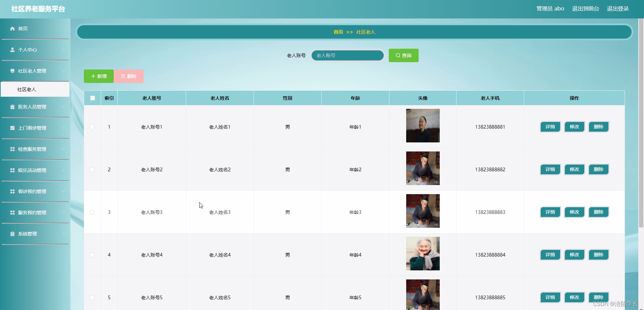Select the 首页 home icon in sidebar
Screen dimensions: 644x310
[x=12, y=29]
